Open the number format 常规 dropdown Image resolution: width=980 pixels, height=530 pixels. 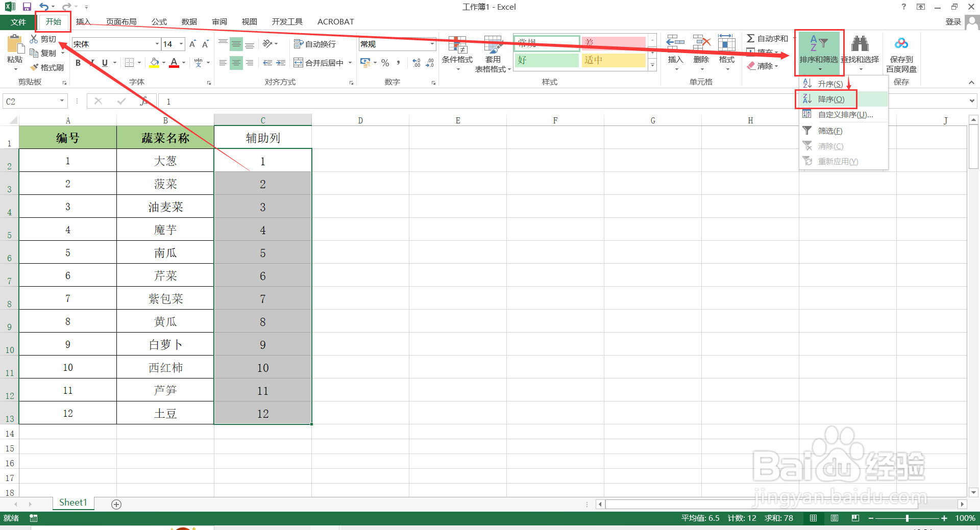(x=432, y=44)
